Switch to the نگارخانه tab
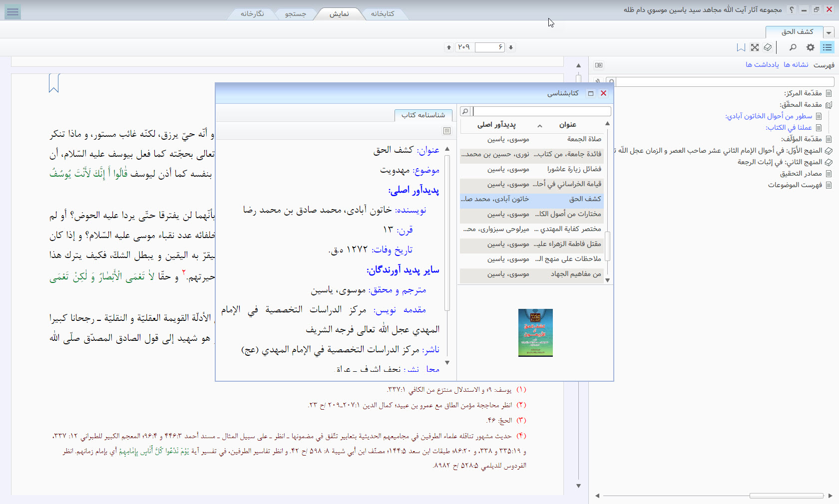839x504 pixels. 252,14
